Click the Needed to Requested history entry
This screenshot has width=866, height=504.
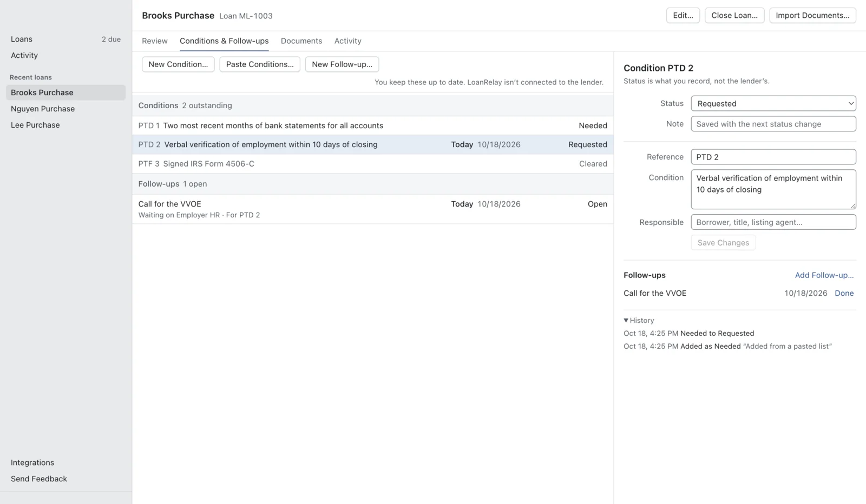[689, 333]
